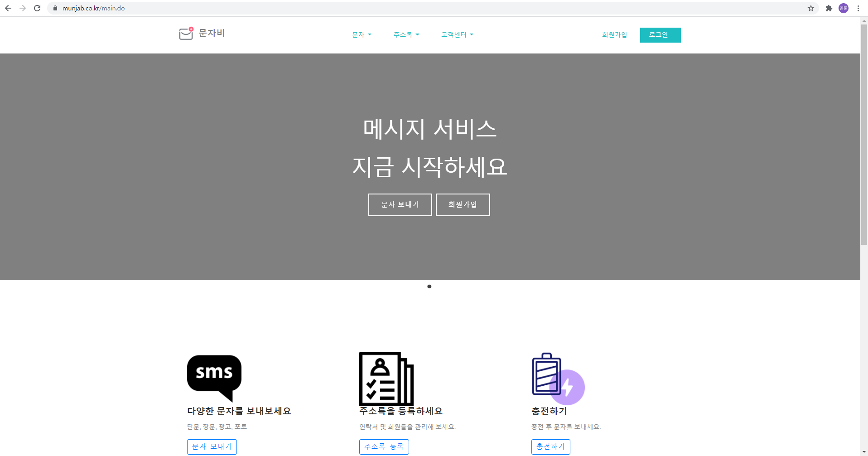Click the 문자비 envelope logo icon

tap(186, 34)
